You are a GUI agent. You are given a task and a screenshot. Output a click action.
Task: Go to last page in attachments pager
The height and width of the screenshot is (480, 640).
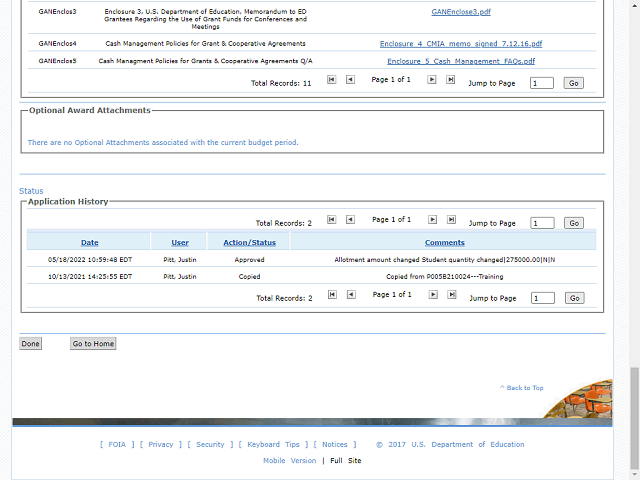point(450,80)
